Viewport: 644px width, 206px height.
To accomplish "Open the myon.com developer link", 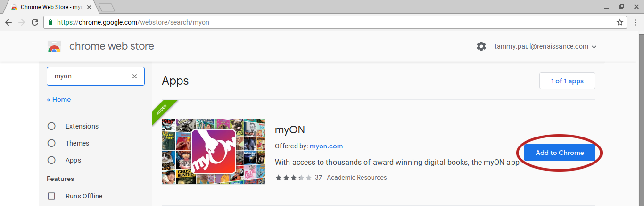I will tap(326, 146).
